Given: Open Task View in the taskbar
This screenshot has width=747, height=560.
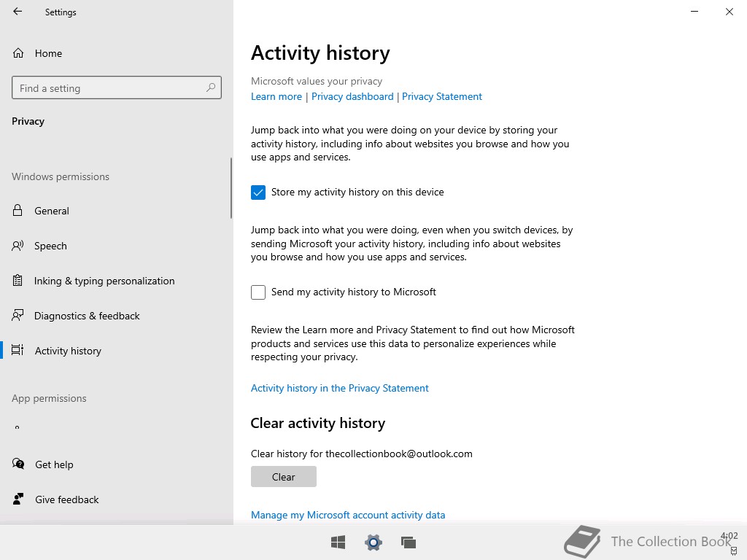Looking at the screenshot, I should pyautogui.click(x=409, y=542).
